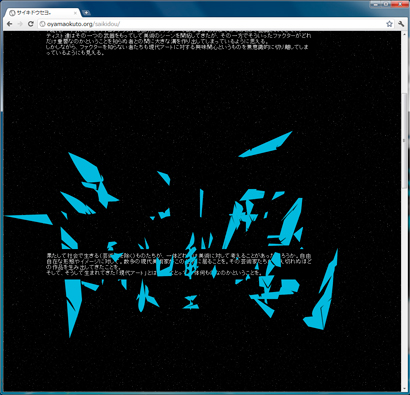Open the Chrome wrench menu
The image size is (410, 395).
tap(401, 24)
